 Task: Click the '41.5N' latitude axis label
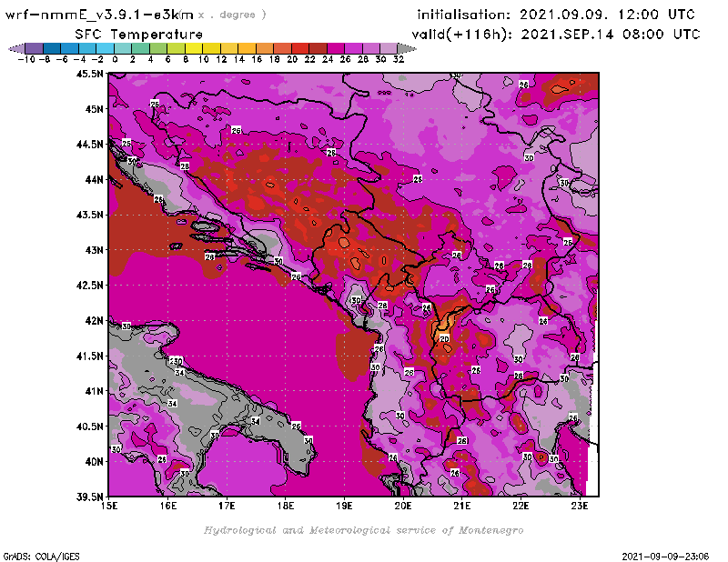click(89, 356)
